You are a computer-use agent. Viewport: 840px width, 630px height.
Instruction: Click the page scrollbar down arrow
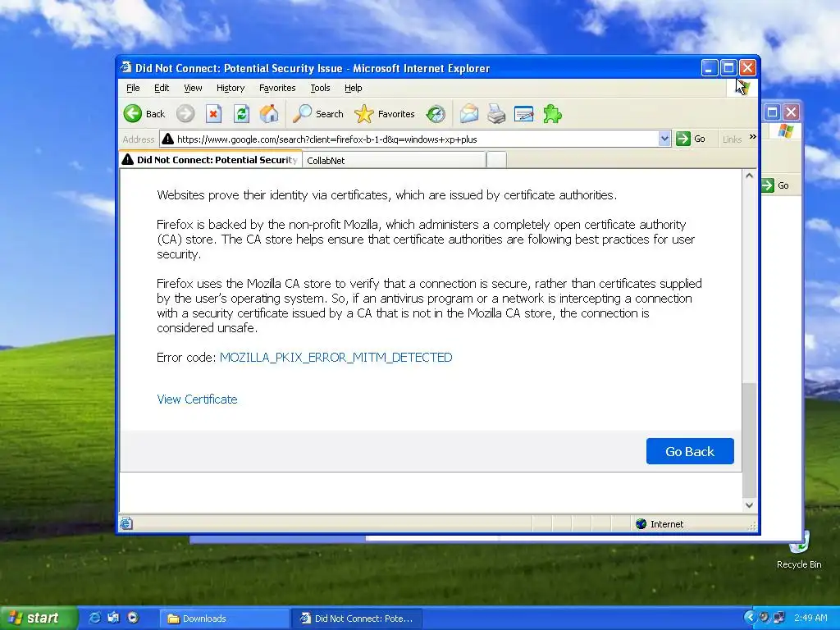(749, 504)
